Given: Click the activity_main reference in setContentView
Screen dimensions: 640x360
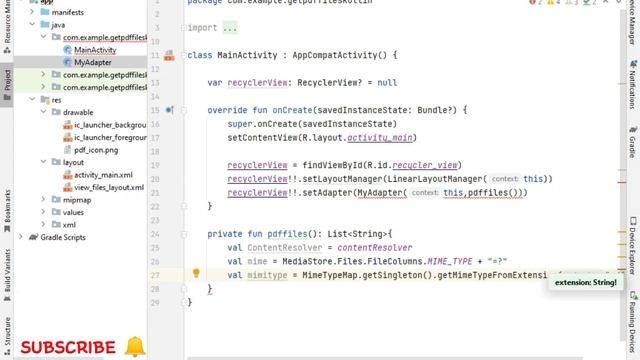Looking at the screenshot, I should coord(380,138).
